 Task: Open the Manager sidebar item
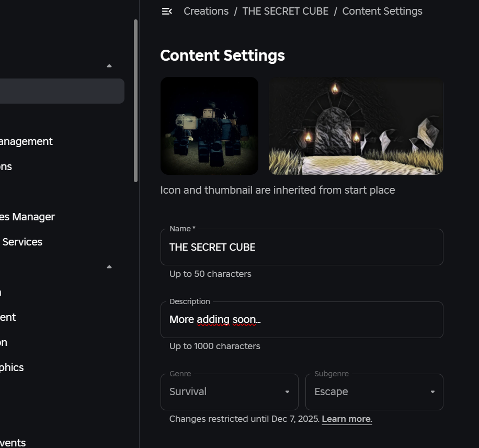coord(27,217)
